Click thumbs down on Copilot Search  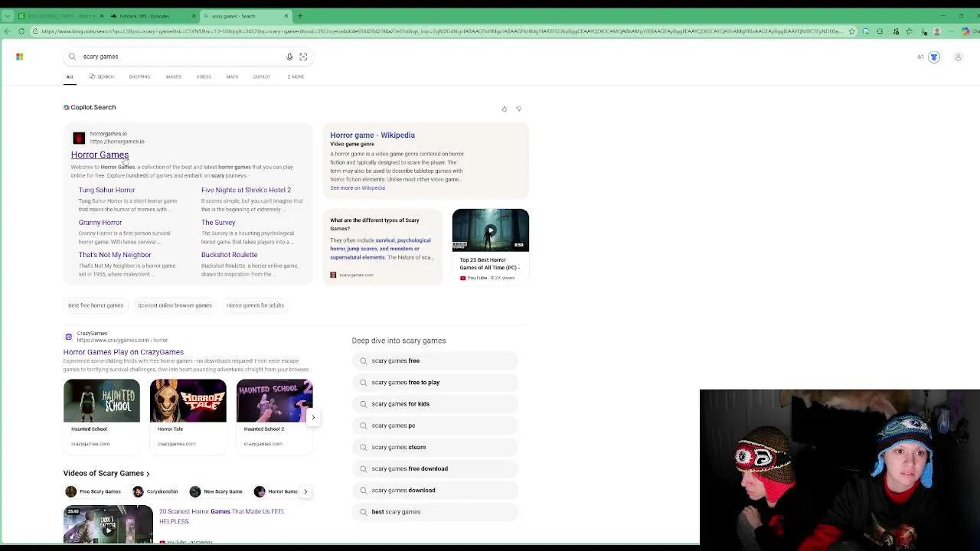tap(519, 109)
